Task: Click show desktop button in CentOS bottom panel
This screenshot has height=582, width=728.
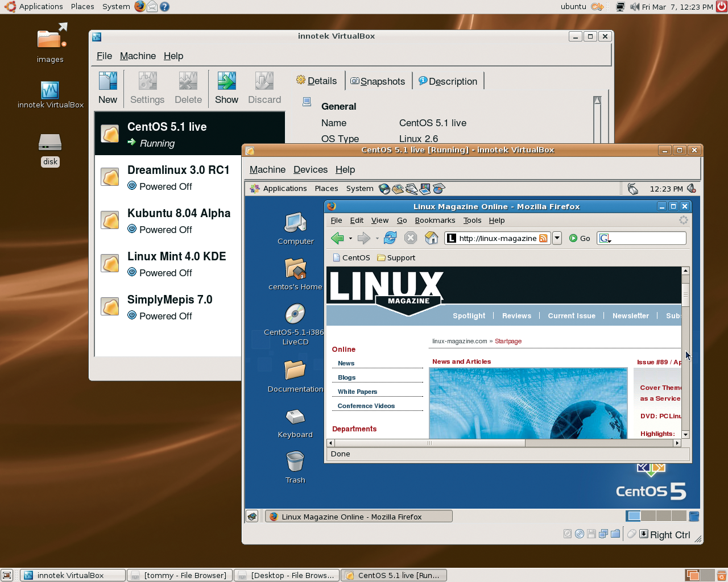Action: (x=252, y=516)
